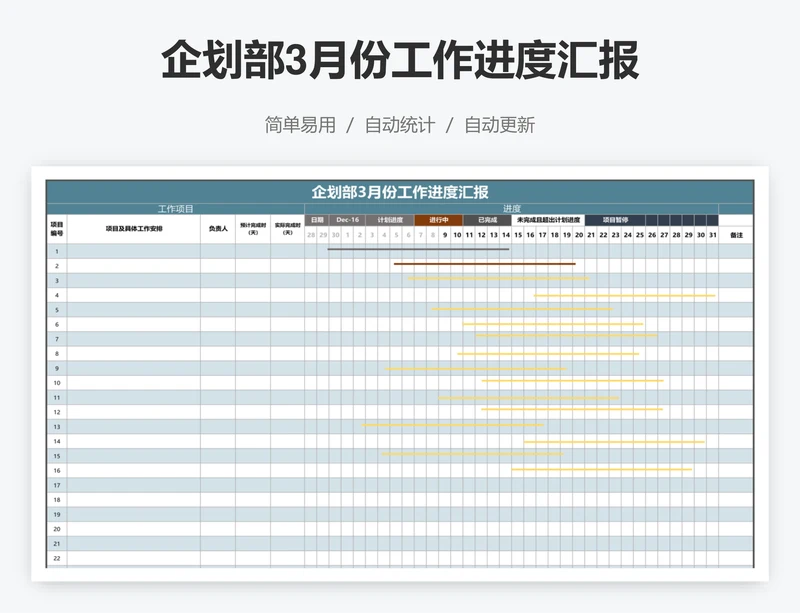Click the yellow progress bar in row 10
Viewport: 800px width, 613px height.
coord(572,381)
